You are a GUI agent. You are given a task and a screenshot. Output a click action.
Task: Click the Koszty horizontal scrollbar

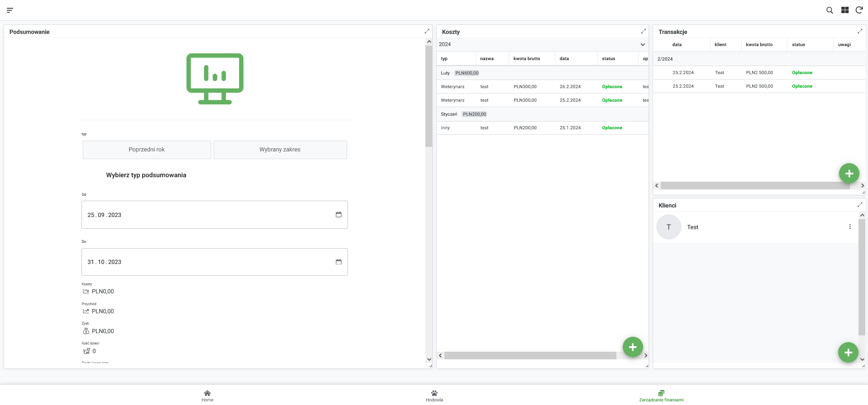click(x=529, y=356)
